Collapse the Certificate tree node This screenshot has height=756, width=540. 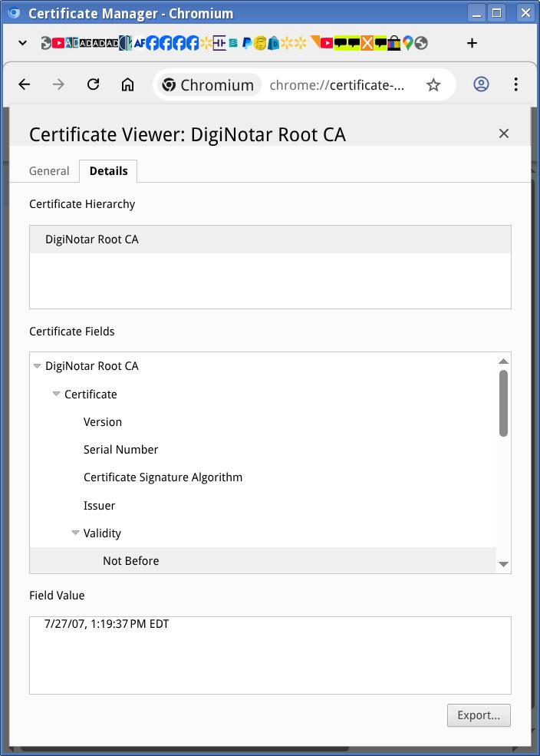pyautogui.click(x=56, y=395)
